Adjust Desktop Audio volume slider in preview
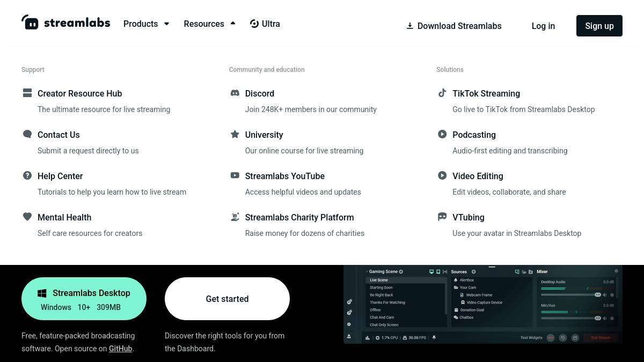This screenshot has height=362, width=644. pyautogui.click(x=571, y=295)
